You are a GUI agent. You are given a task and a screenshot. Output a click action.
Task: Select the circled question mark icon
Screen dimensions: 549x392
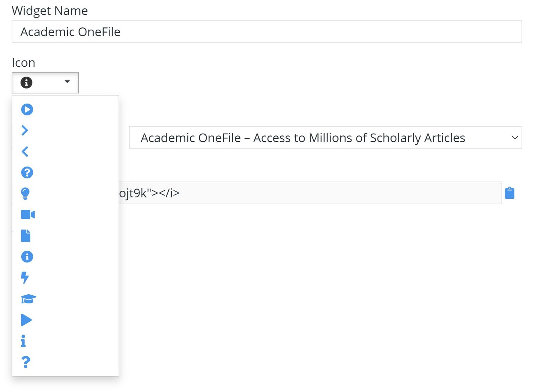27,172
